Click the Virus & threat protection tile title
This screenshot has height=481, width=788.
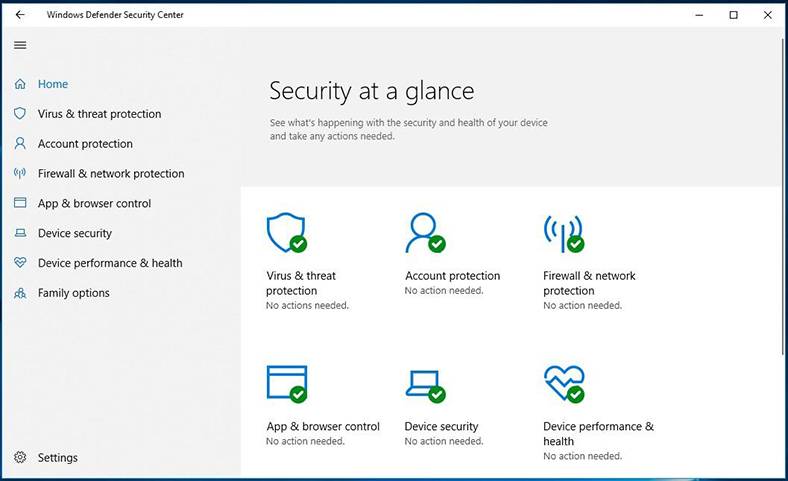click(301, 283)
